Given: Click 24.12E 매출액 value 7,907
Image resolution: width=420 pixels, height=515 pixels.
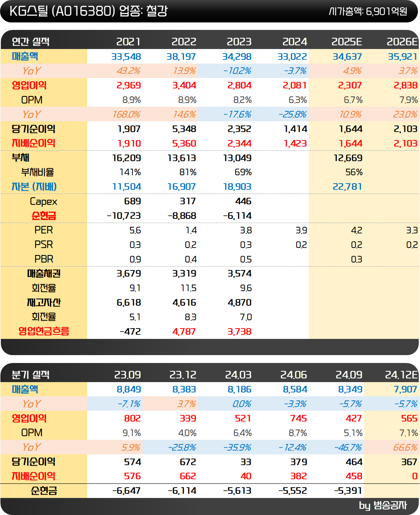Looking at the screenshot, I should pyautogui.click(x=405, y=390).
